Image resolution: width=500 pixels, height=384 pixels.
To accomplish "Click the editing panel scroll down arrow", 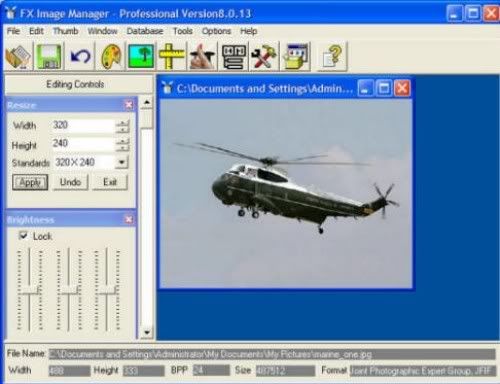I will pos(147,332).
